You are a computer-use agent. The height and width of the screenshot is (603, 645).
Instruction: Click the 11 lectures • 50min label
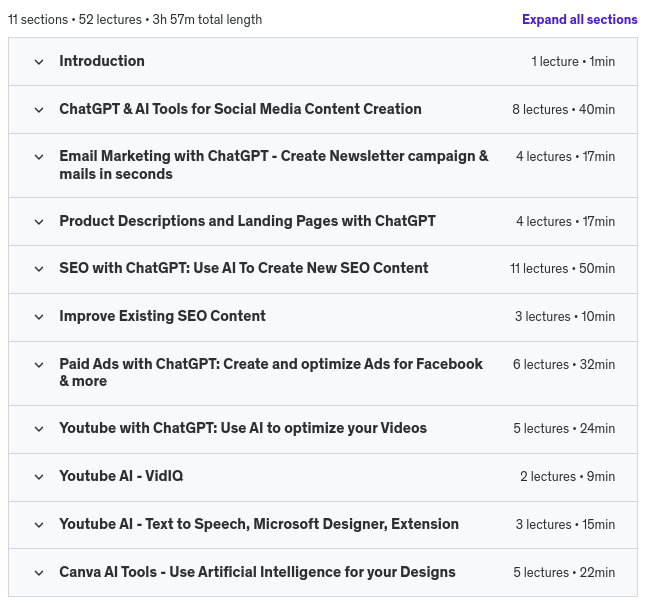click(x=562, y=269)
